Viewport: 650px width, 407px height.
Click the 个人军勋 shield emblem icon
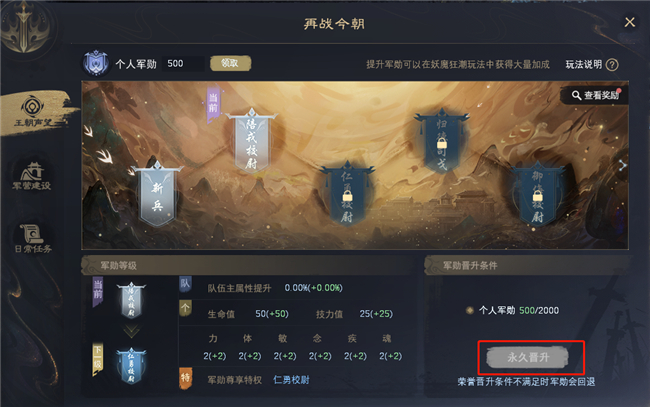pos(96,63)
